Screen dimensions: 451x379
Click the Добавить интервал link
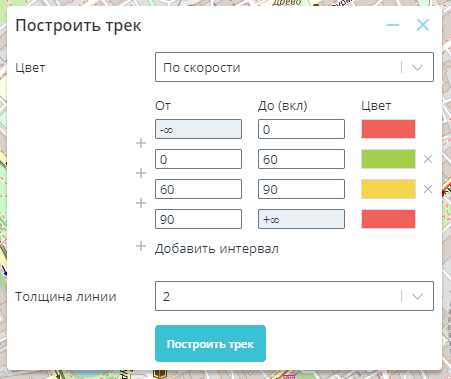[217, 249]
